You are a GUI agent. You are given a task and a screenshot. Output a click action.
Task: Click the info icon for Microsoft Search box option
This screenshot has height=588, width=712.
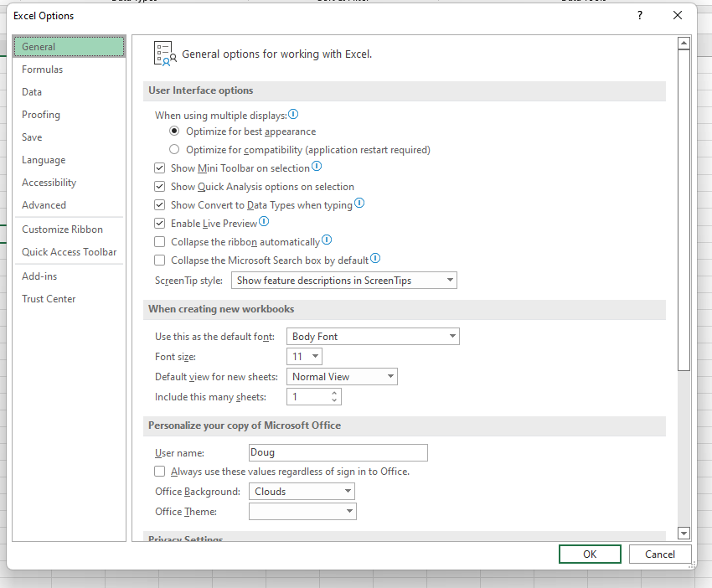pyautogui.click(x=374, y=259)
